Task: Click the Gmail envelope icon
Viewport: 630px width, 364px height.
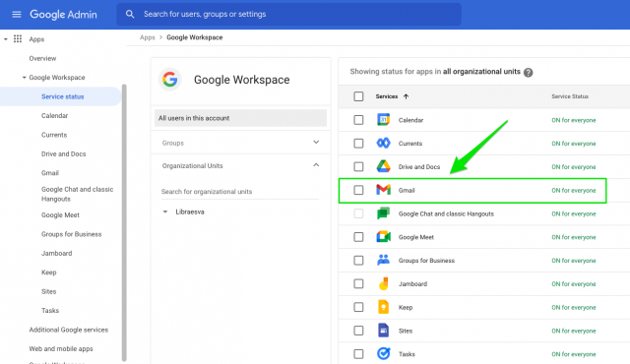Action: click(x=383, y=190)
